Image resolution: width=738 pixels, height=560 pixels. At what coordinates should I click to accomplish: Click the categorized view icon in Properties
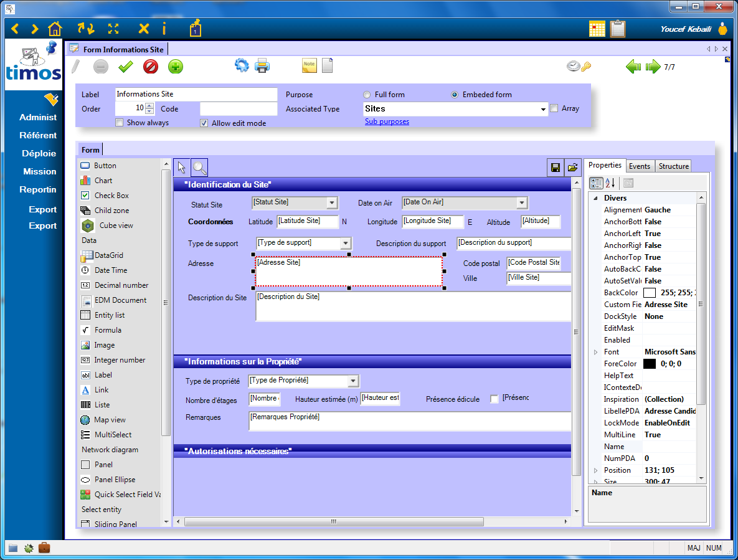point(597,183)
